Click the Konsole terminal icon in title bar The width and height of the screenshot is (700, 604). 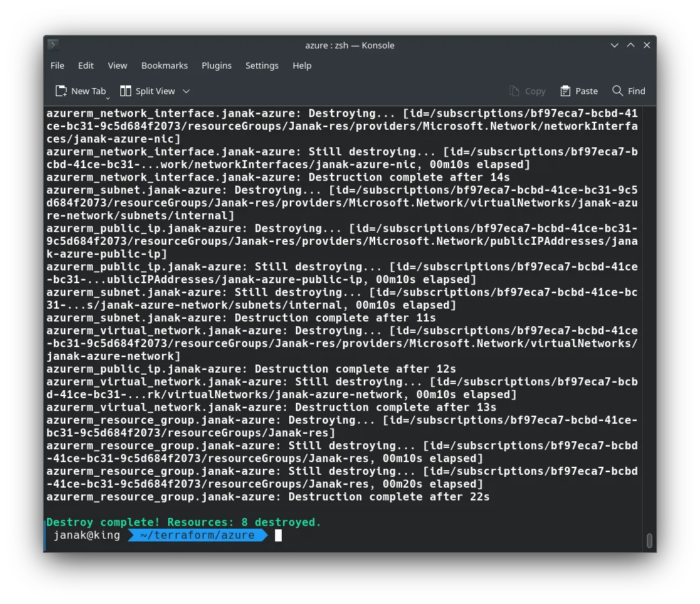tap(53, 45)
